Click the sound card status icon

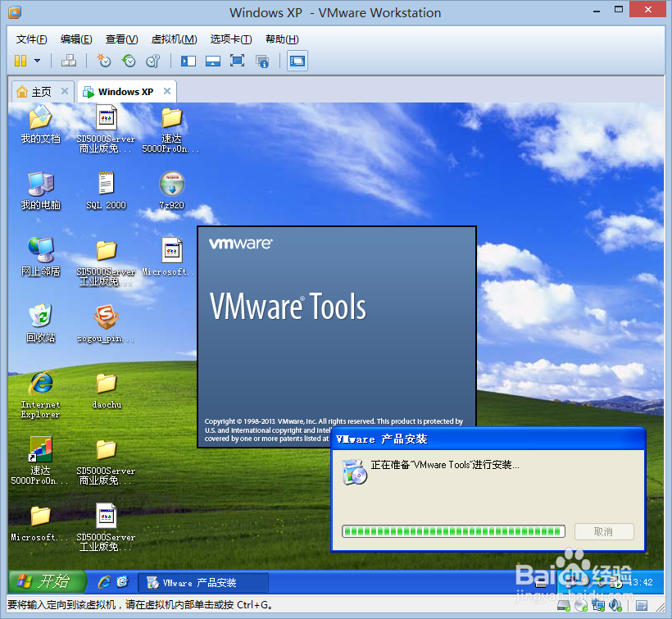(x=615, y=605)
